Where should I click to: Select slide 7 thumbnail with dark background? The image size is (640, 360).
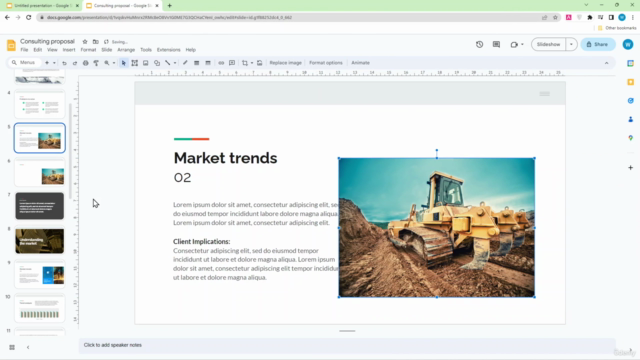tap(40, 206)
